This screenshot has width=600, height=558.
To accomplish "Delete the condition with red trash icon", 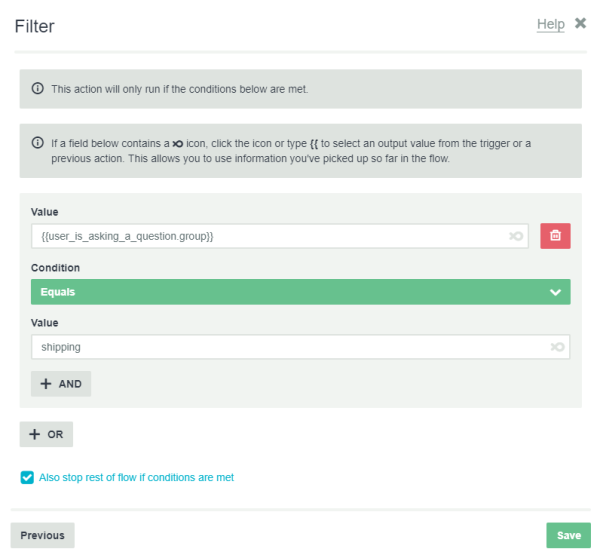I will click(555, 236).
